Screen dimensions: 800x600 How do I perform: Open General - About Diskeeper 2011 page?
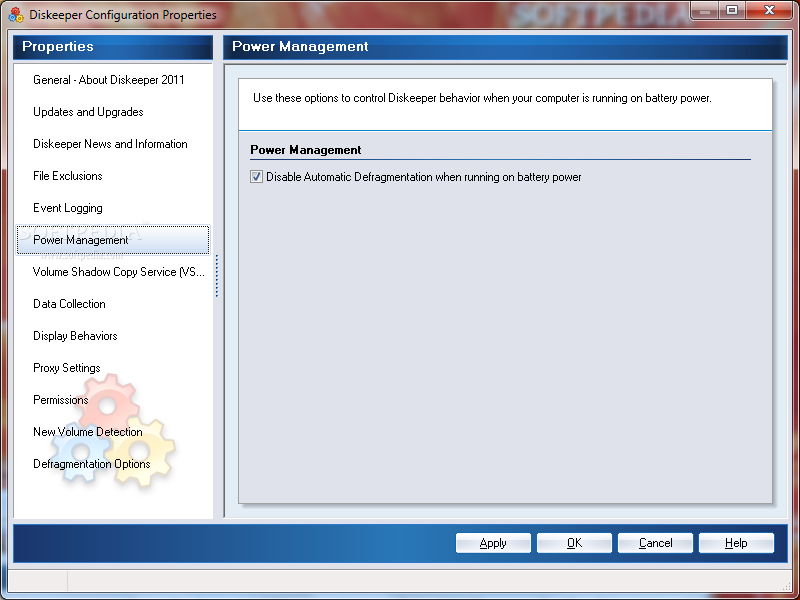109,80
